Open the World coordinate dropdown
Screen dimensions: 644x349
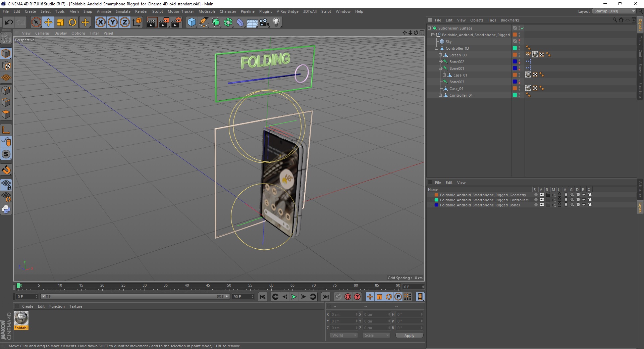[344, 335]
